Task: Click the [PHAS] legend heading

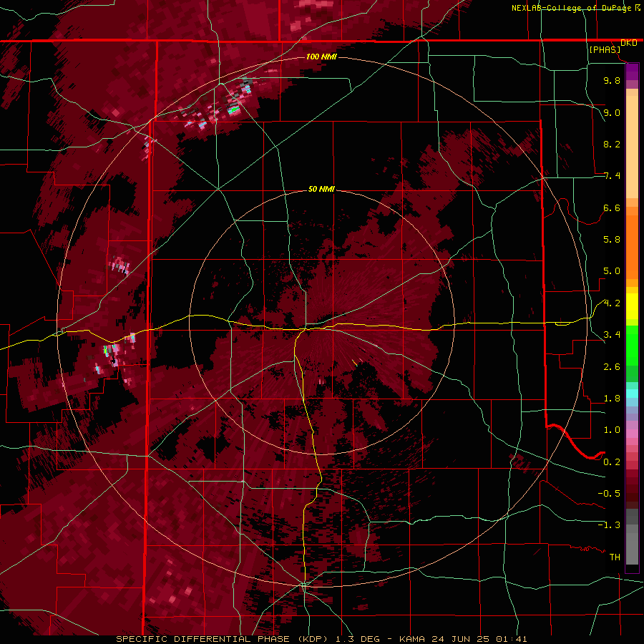Action: [x=605, y=50]
